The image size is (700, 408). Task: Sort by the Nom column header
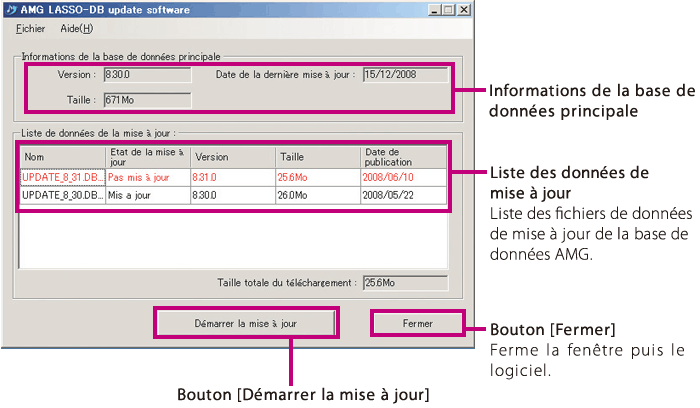(x=60, y=157)
